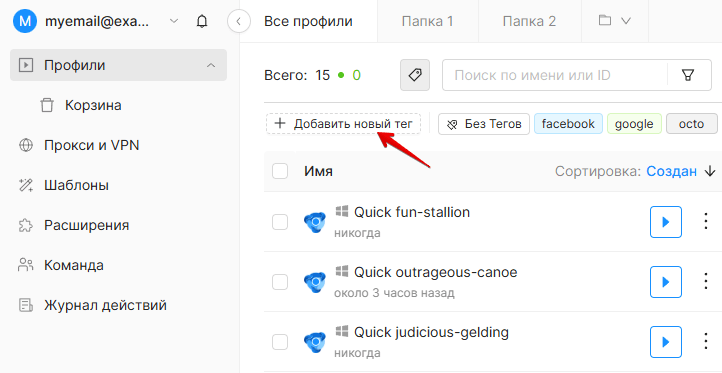
Task: Collapse the Профили submenu chevron
Action: [x=211, y=65]
